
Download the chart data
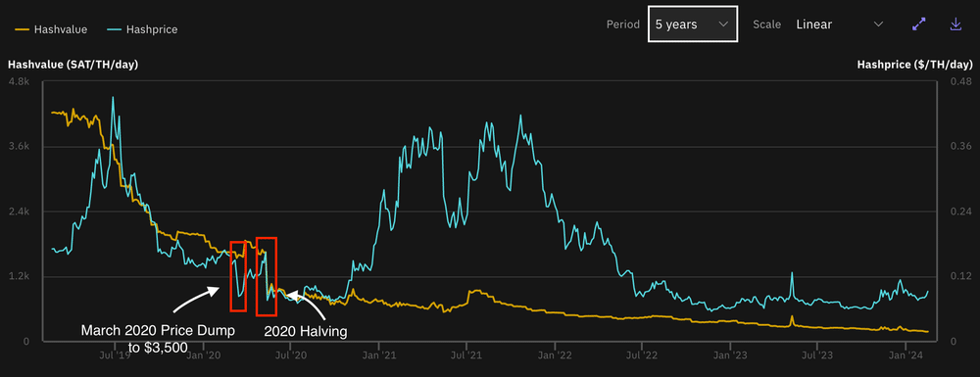click(x=955, y=24)
